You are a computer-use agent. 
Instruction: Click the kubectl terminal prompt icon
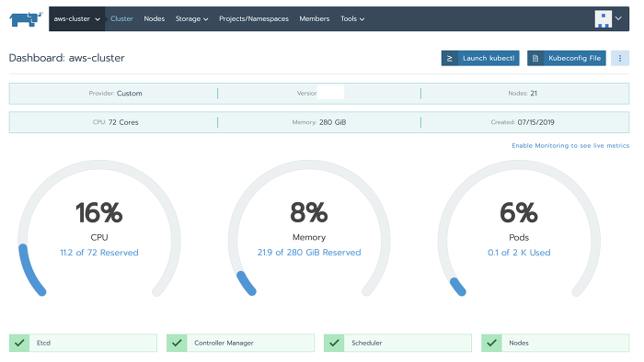[450, 58]
